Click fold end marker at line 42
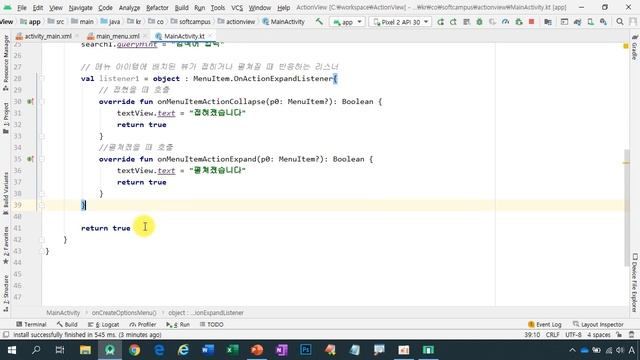Screen dimensions: 640x360 [x=42, y=240]
